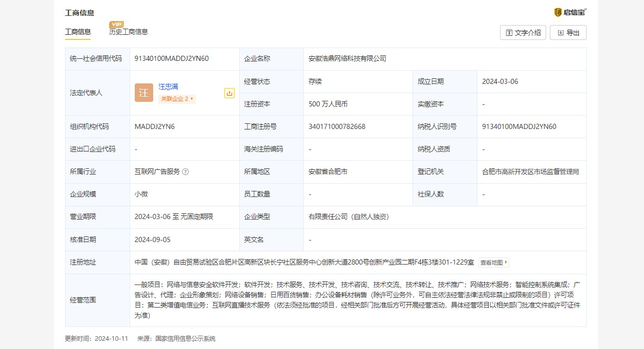Open legal representative 汪忠满 link
Viewport: 644px width, 349px height.
tap(168, 86)
